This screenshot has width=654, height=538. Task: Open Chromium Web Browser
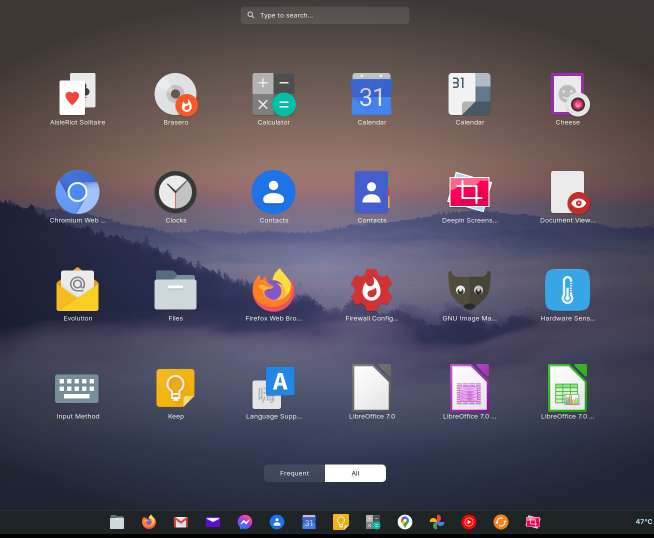pos(77,192)
